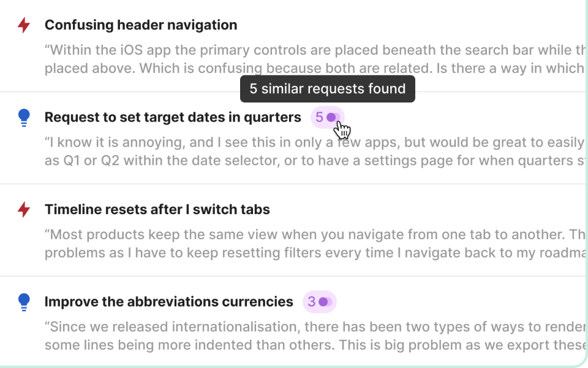This screenshot has width=588, height=368.
Task: Click the quote starting 'Most products keep the same view'
Action: point(315,243)
